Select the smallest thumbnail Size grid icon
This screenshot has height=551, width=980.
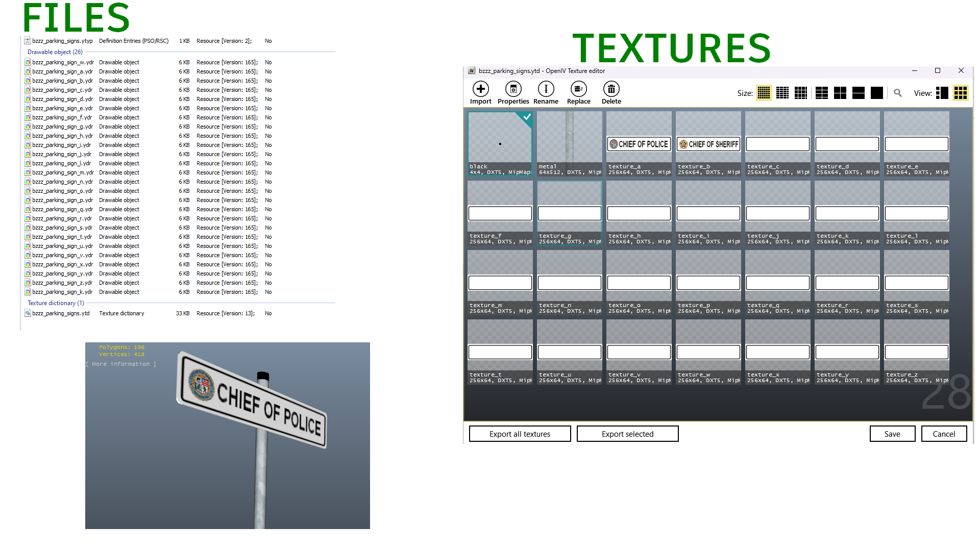[x=764, y=93]
